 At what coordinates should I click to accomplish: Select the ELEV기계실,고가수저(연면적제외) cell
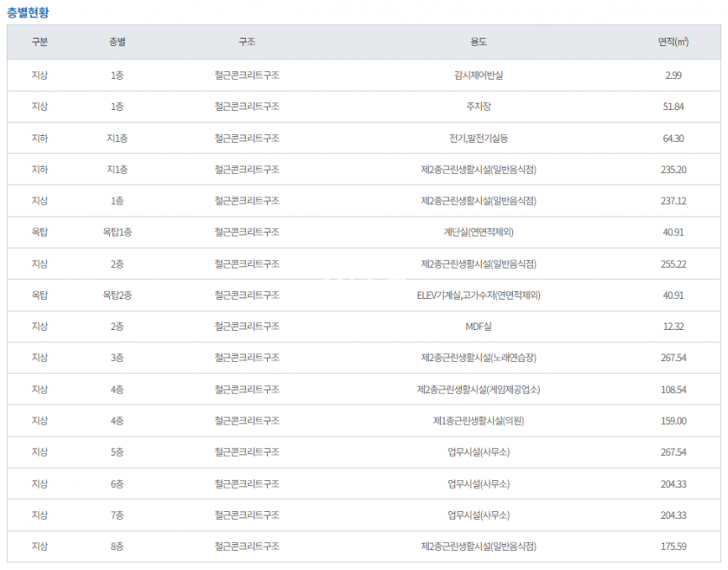pos(478,295)
